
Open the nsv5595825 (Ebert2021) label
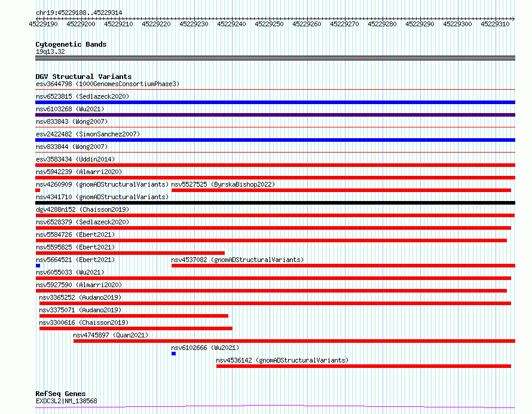[75, 247]
